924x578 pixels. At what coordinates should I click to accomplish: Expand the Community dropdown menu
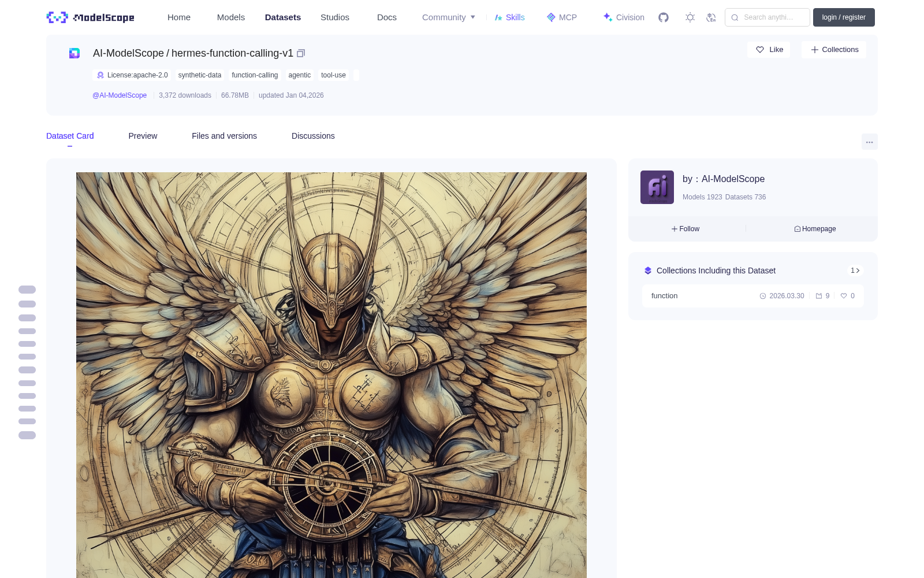pos(449,17)
